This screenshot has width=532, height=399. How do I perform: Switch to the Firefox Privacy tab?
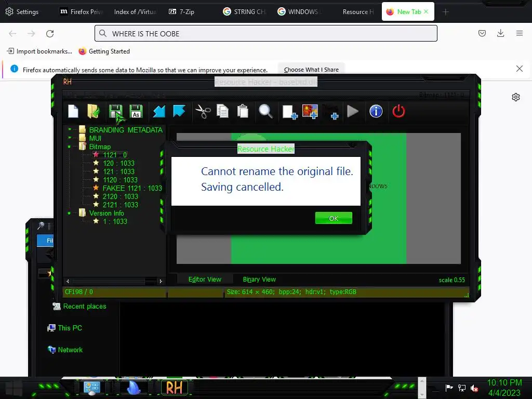click(82, 11)
